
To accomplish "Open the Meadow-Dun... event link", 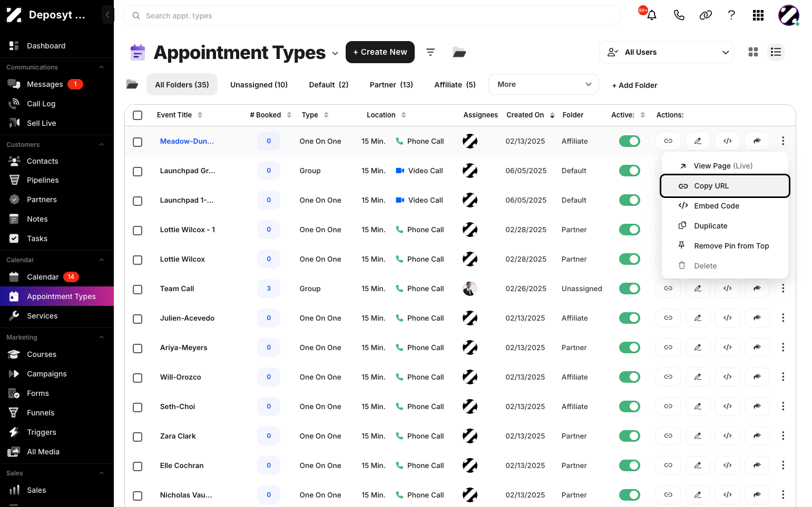I will pos(187,141).
